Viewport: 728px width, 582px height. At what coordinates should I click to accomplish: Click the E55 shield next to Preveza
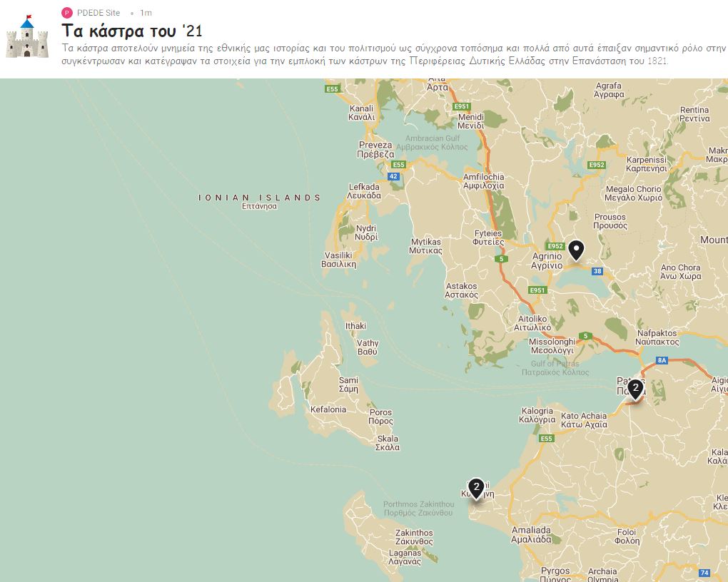point(398,165)
